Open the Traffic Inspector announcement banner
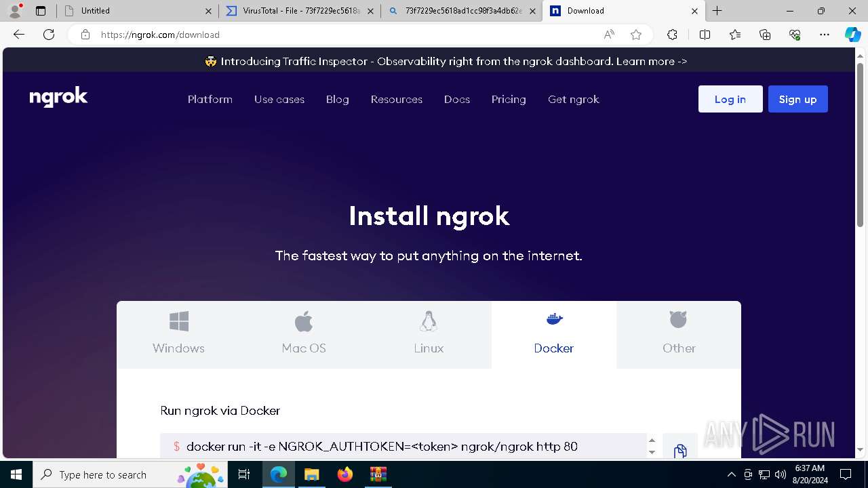868x488 pixels. click(446, 61)
